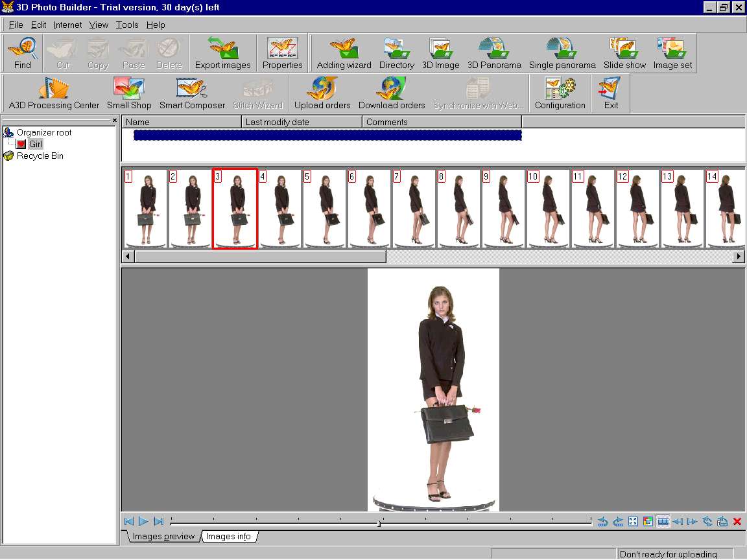Click the colored frame background icon
This screenshot has width=747, height=560.
648,521
